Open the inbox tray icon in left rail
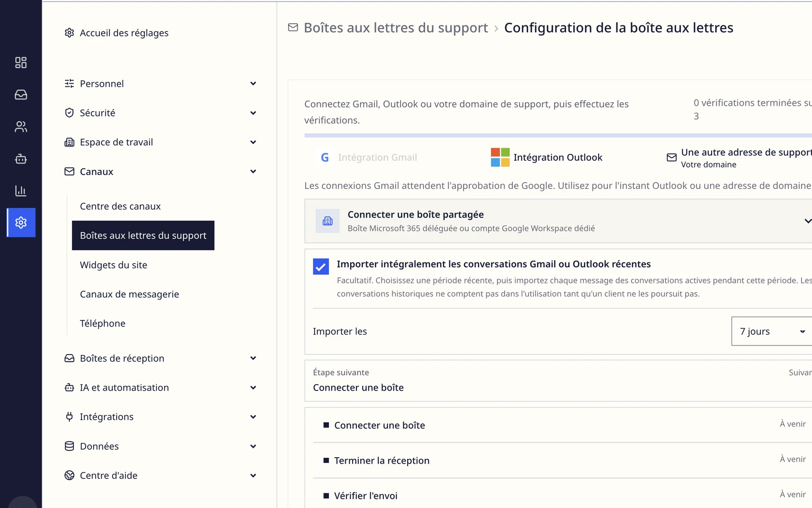The width and height of the screenshot is (812, 508). [x=21, y=95]
